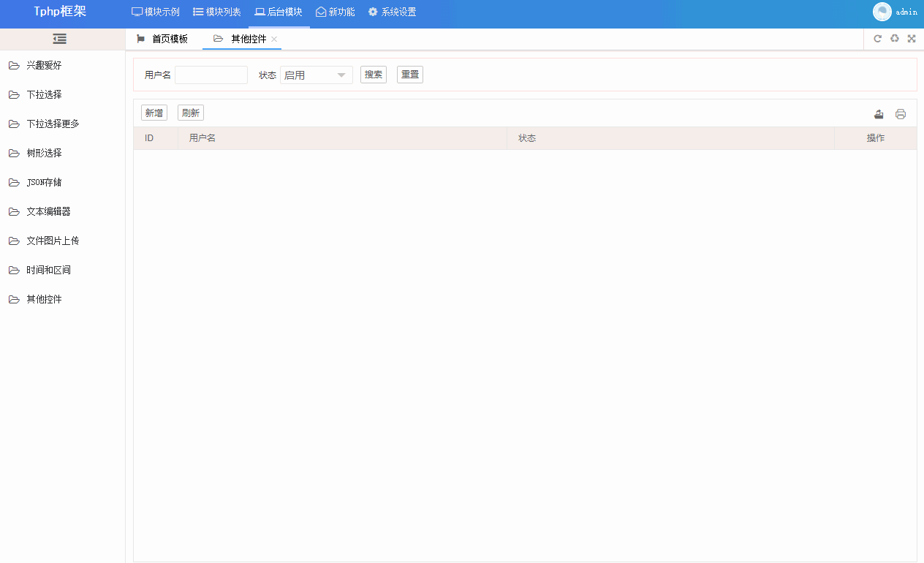Click the envelope icon of 新功能
The height and width of the screenshot is (563, 924).
tap(321, 12)
